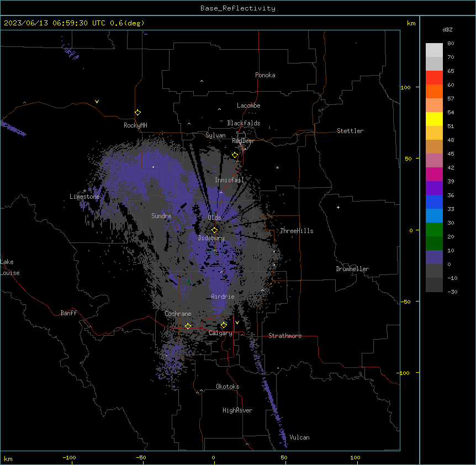Click the yellow V marker northeast of Calgary
The height and width of the screenshot is (465, 476).
pos(237,323)
